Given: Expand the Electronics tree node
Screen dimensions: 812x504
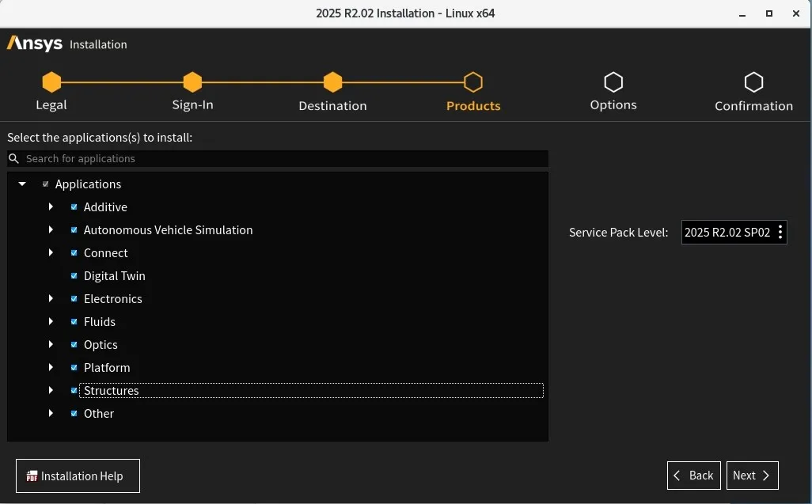Looking at the screenshot, I should tap(51, 298).
